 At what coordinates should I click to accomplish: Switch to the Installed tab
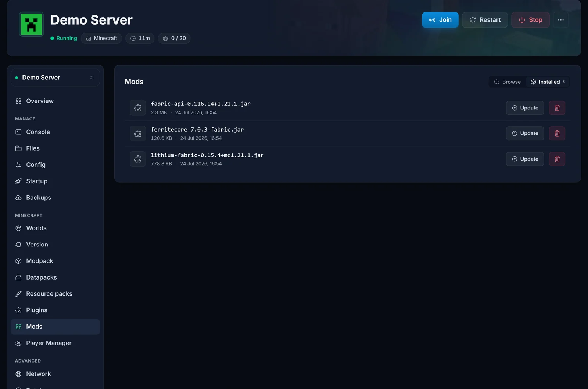click(548, 82)
